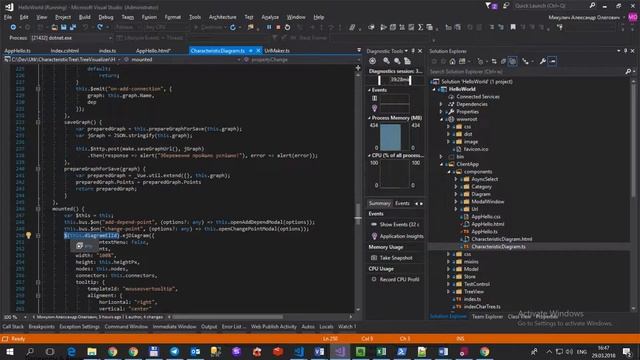Collapse the wwwroot folder
This screenshot has height=360, width=640.
[441, 119]
